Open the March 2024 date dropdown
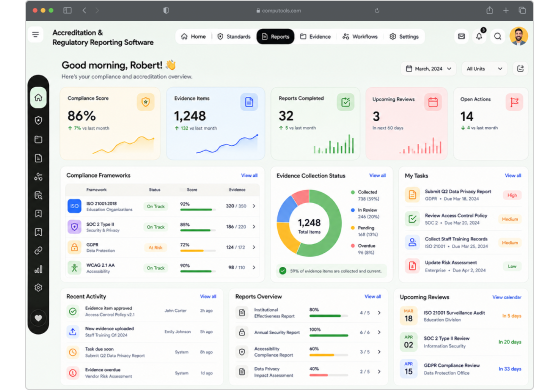Image resolution: width=560 pixels, height=390 pixels. [429, 69]
